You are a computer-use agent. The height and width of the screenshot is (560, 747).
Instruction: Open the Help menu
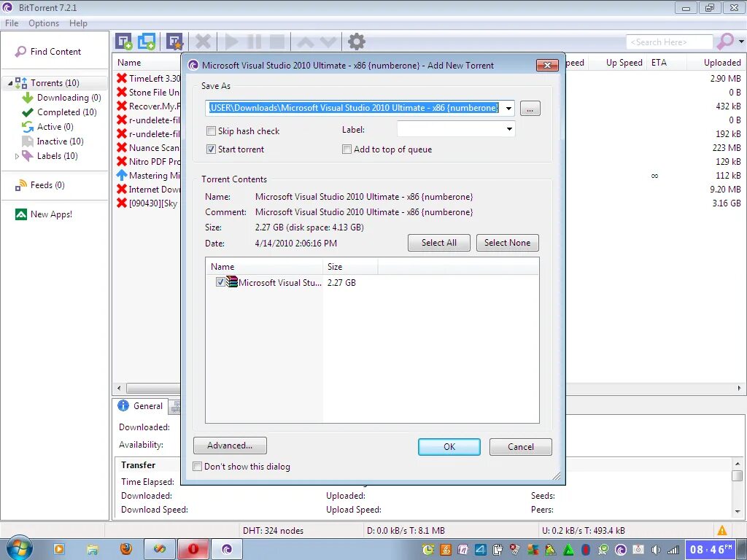coord(78,23)
